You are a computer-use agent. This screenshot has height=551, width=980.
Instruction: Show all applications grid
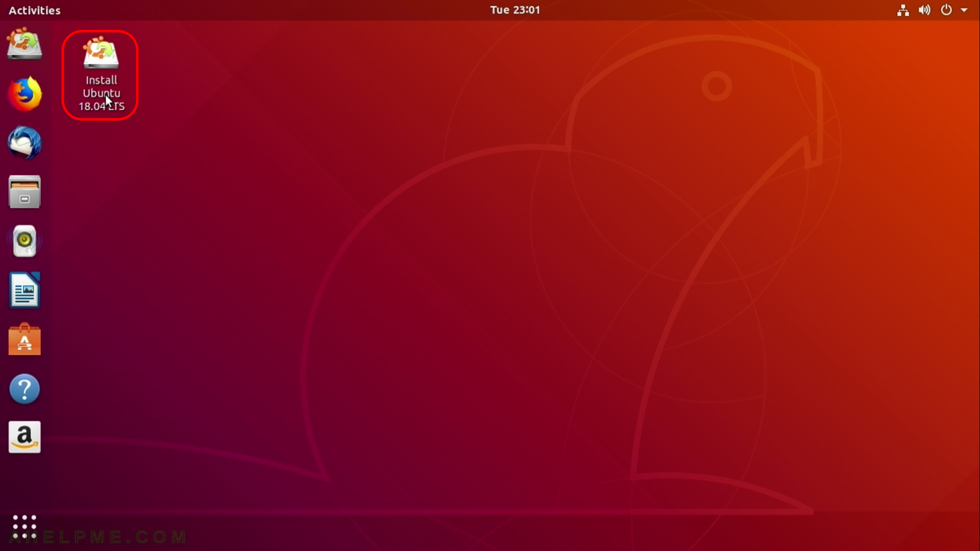click(x=24, y=527)
